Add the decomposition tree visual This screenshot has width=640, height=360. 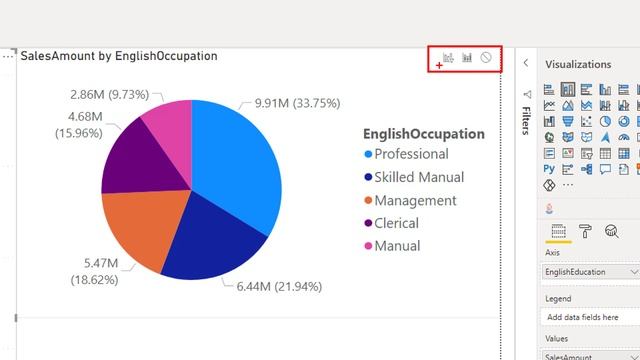[x=586, y=169]
